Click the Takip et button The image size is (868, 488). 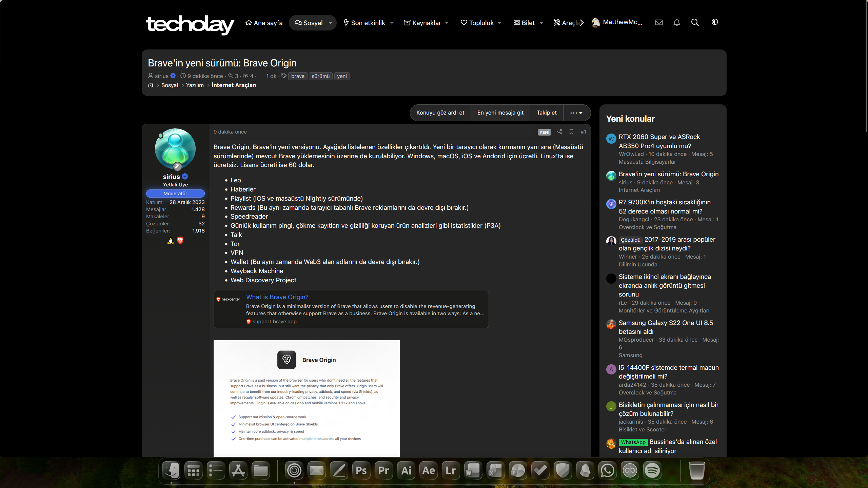coord(547,113)
